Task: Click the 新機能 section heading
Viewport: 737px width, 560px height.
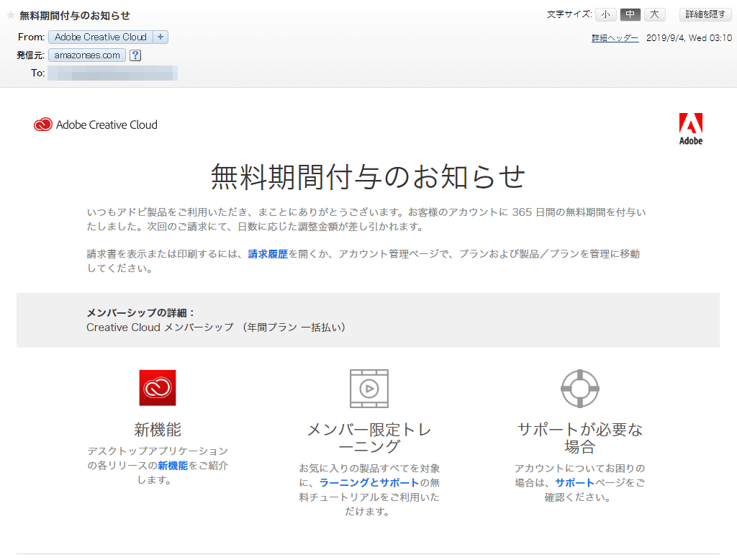Action: 158,430
